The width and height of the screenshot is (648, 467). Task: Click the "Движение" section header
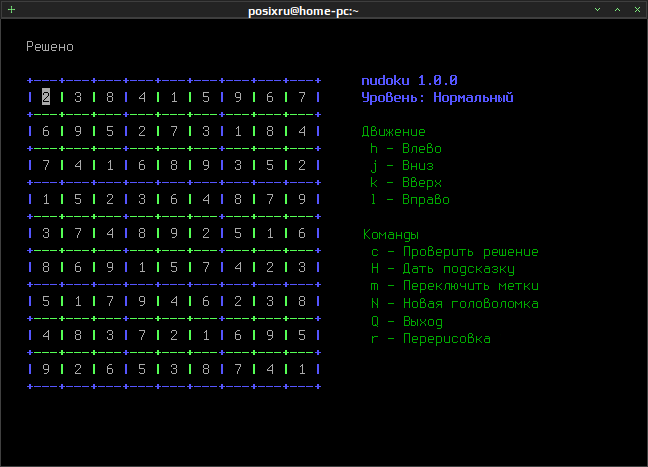[x=393, y=131]
